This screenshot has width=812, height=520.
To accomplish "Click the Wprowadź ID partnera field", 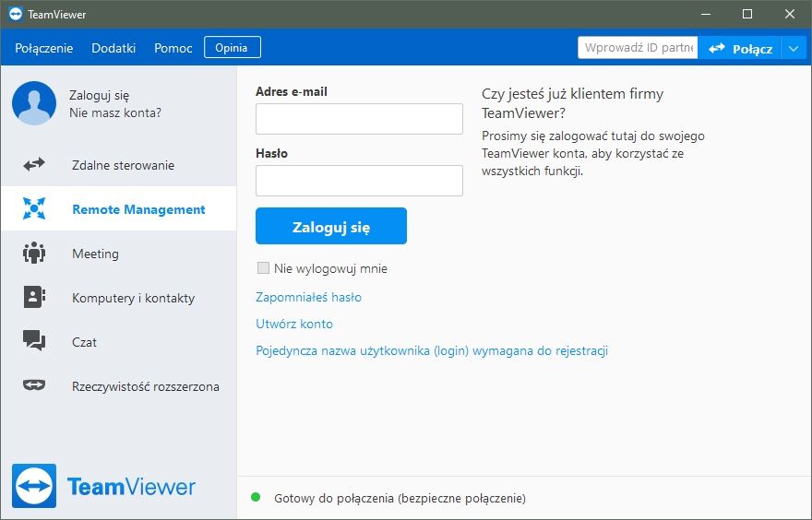I will (638, 48).
